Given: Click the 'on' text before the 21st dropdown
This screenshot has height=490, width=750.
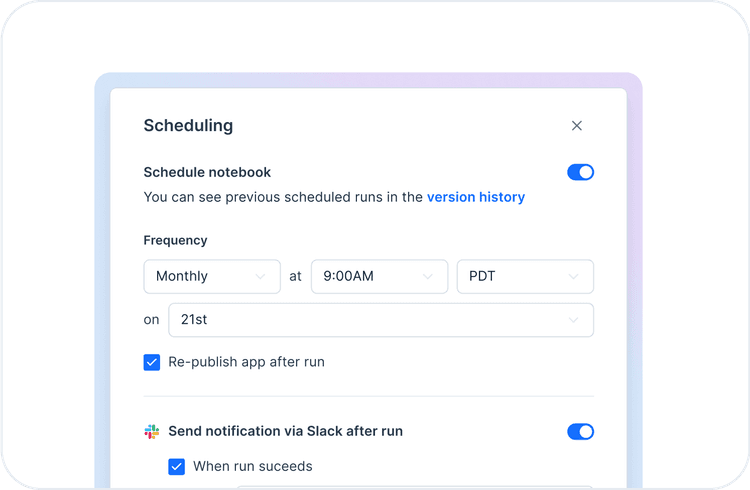Looking at the screenshot, I should click(151, 320).
